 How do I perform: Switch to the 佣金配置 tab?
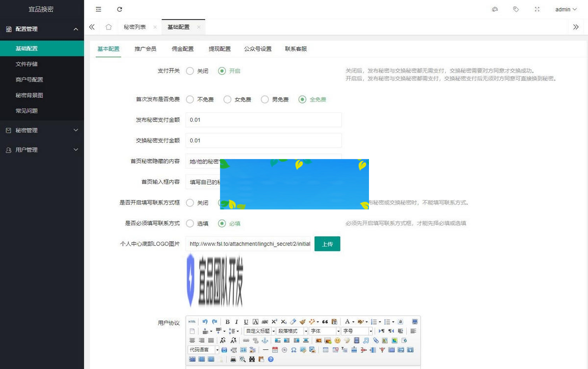pos(182,48)
